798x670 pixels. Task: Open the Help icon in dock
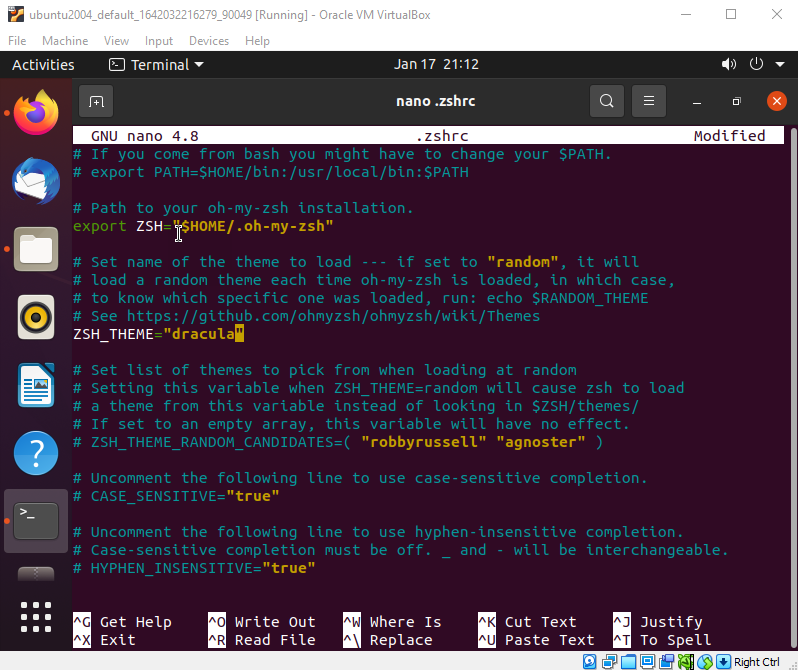tap(37, 453)
